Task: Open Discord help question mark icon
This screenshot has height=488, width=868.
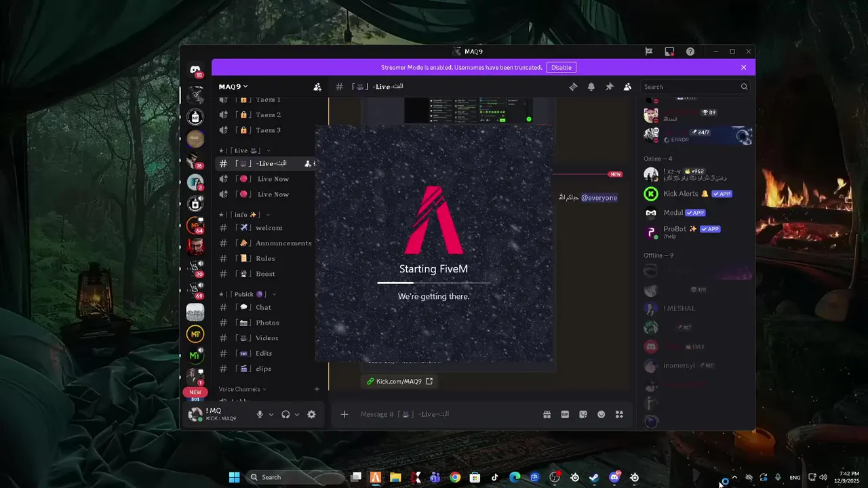Action: (x=690, y=52)
